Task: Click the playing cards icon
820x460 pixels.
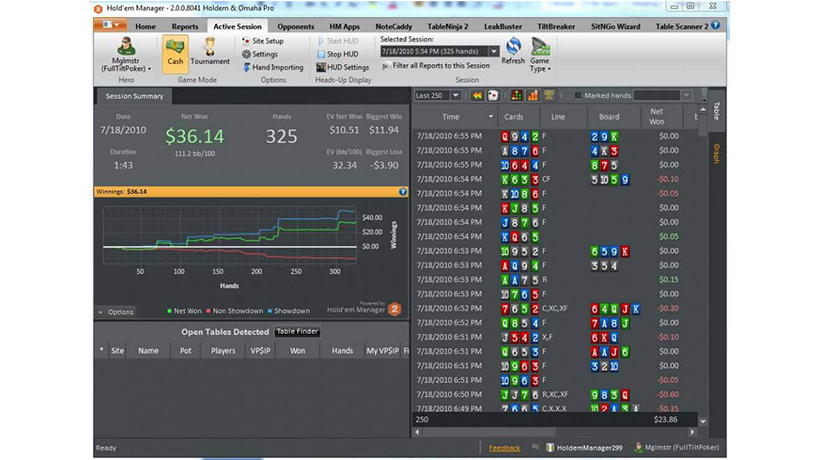Action: click(x=493, y=95)
